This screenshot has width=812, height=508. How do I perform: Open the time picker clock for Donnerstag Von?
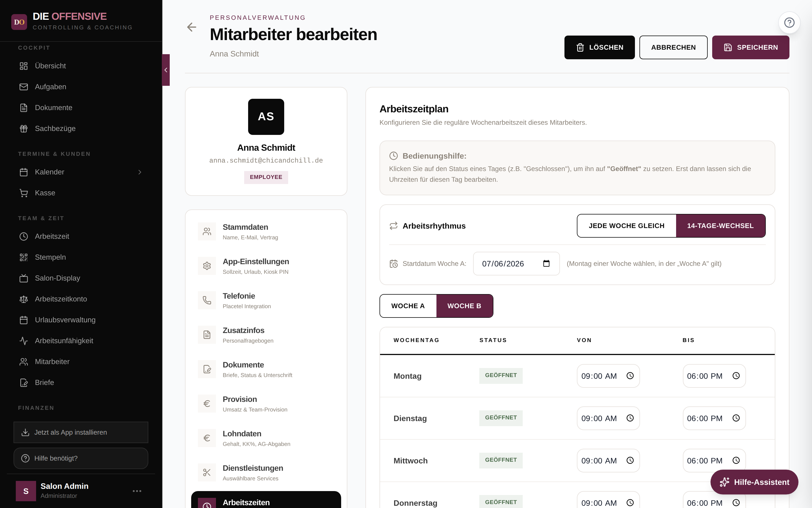coord(630,503)
